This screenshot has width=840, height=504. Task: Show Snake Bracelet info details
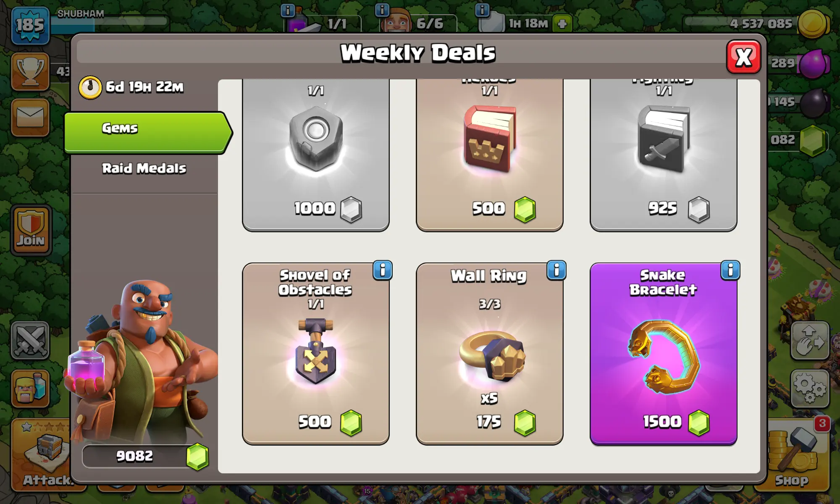pos(730,270)
